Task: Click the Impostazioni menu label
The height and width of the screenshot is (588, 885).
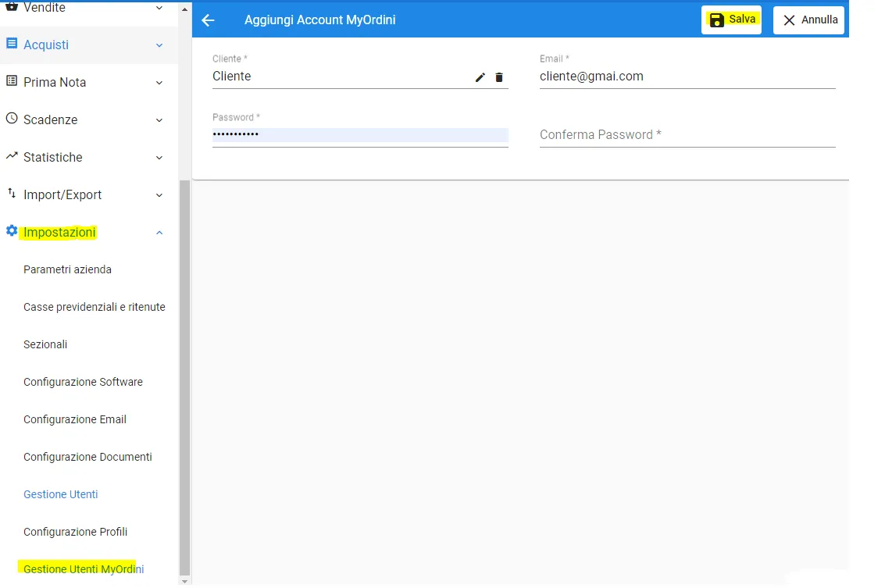Action: point(59,233)
